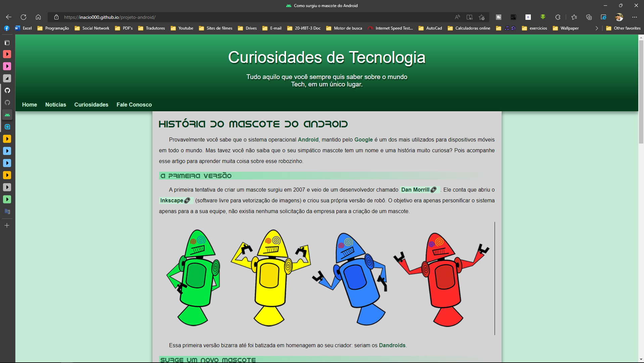Follow the Dan Morrill link
This screenshot has width=644, height=363.
pyautogui.click(x=416, y=190)
